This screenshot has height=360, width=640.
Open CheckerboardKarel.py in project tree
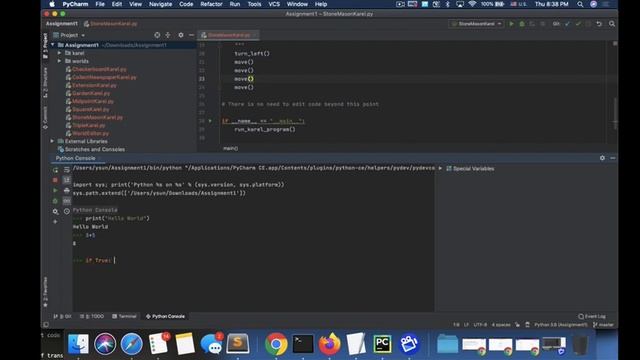(x=99, y=69)
